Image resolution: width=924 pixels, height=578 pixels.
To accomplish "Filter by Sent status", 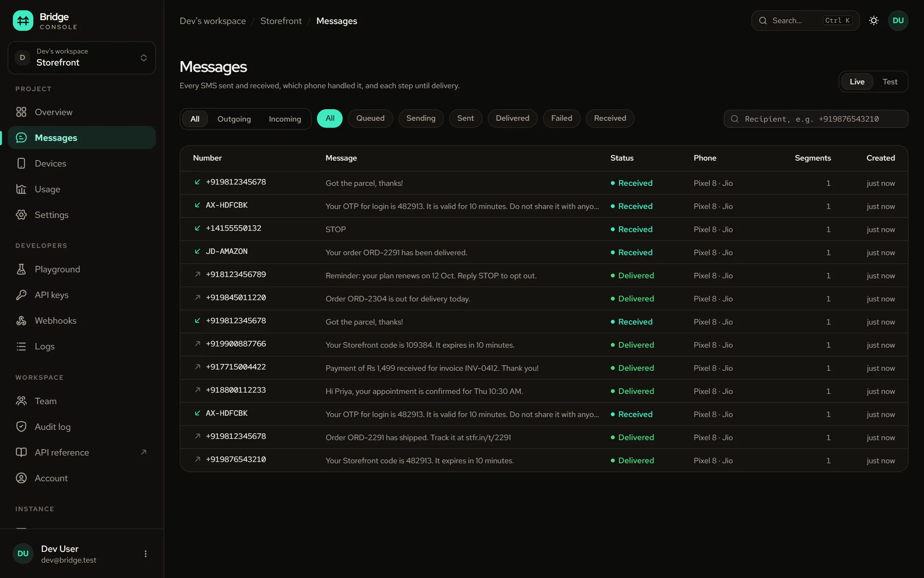I will click(465, 119).
